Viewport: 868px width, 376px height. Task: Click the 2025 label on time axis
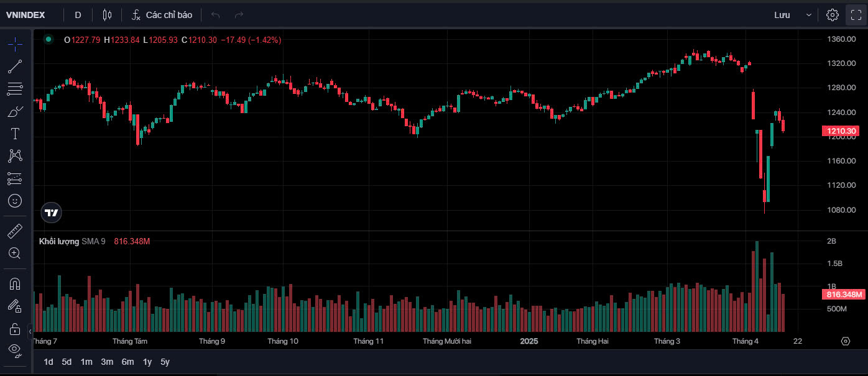tap(529, 341)
